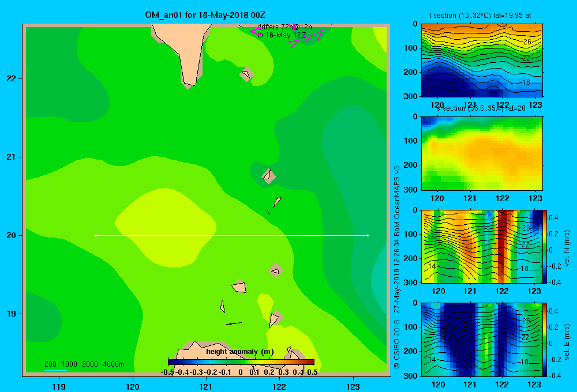Image resolution: width=577 pixels, height=392 pixels.
Task: Click the height anomaly color bar
Action: pos(241,362)
